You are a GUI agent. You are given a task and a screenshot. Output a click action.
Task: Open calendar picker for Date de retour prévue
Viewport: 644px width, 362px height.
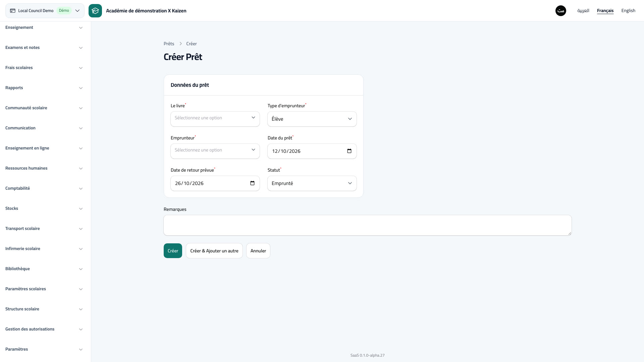coord(252,183)
